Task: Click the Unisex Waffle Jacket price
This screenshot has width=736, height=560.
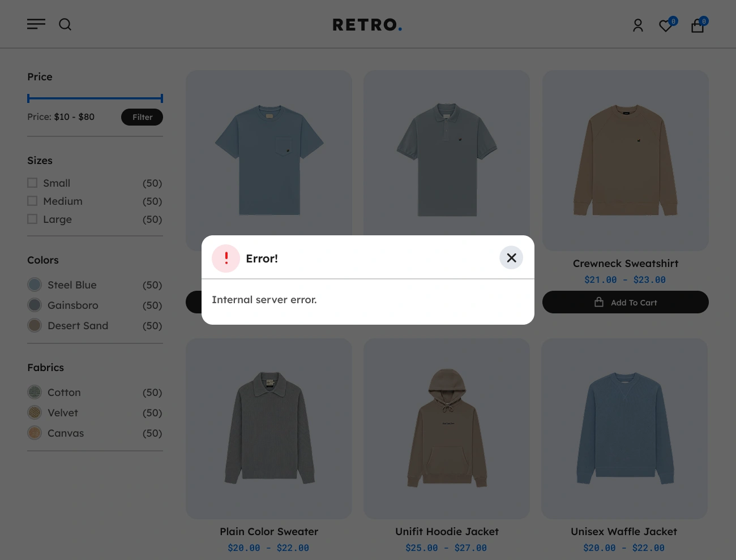Action: point(624,548)
